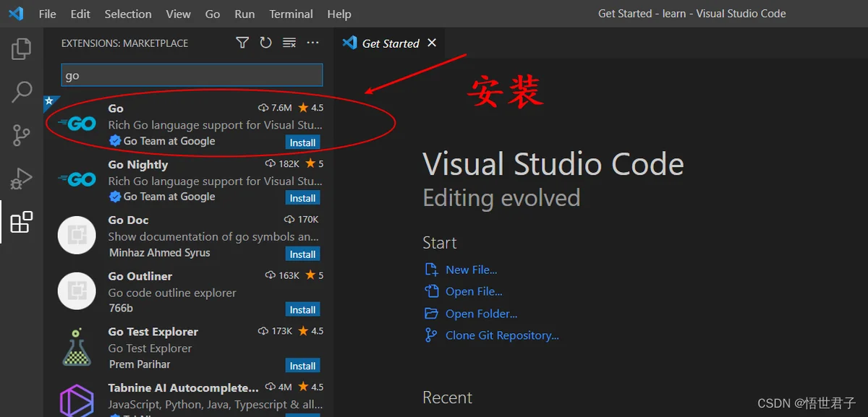Screen dimensions: 868x417
Task: Click the 4M download count for Tabnine
Action: tap(279, 387)
